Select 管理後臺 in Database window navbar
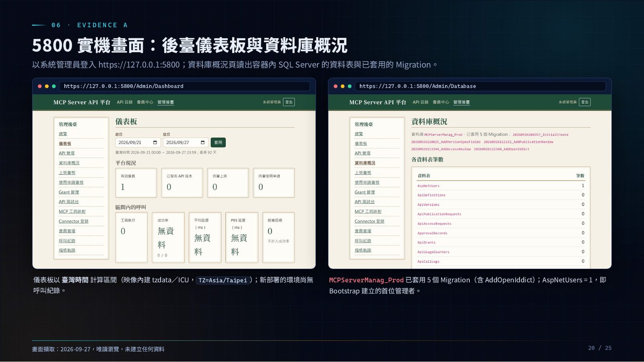Image resolution: width=644 pixels, height=362 pixels. coord(461,102)
